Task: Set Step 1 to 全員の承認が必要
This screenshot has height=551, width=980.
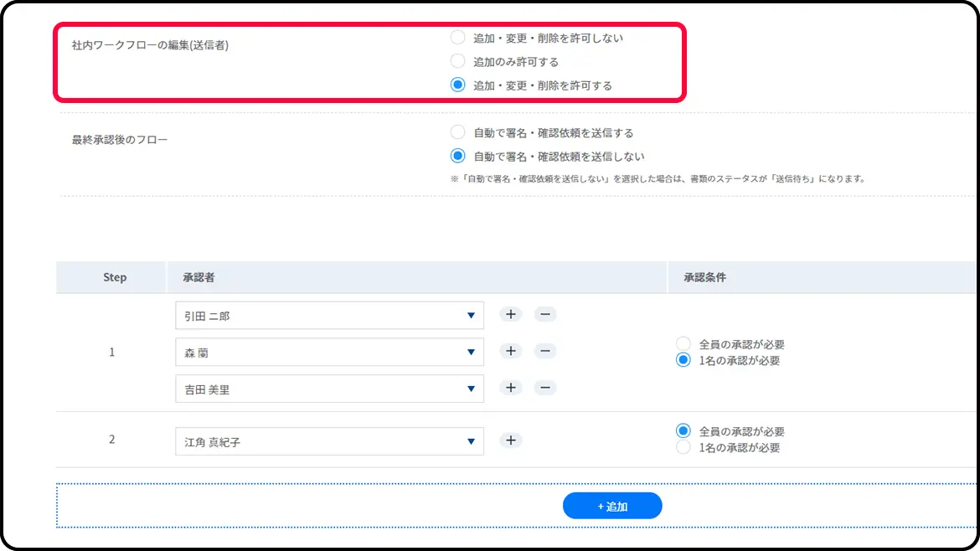Action: pos(683,344)
